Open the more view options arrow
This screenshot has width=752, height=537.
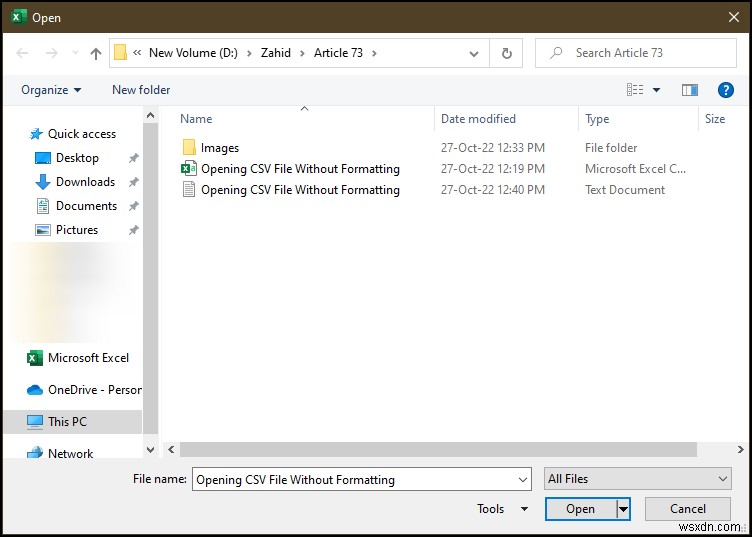[657, 90]
